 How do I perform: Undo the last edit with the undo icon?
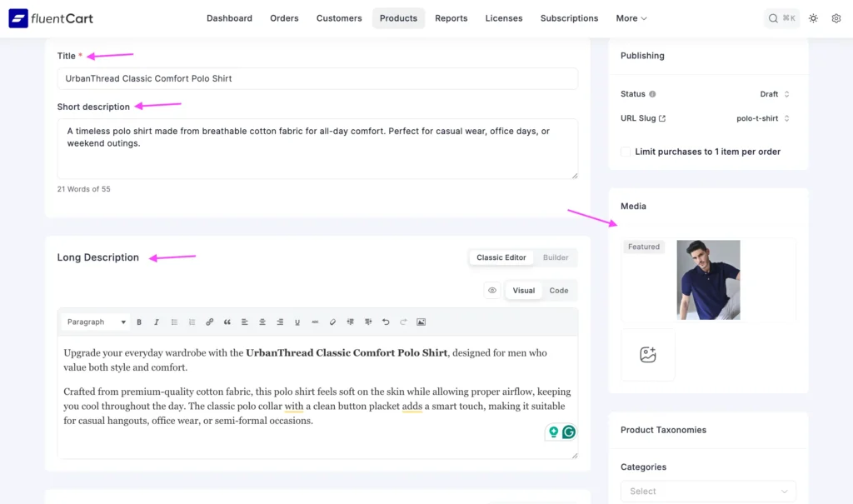click(385, 322)
